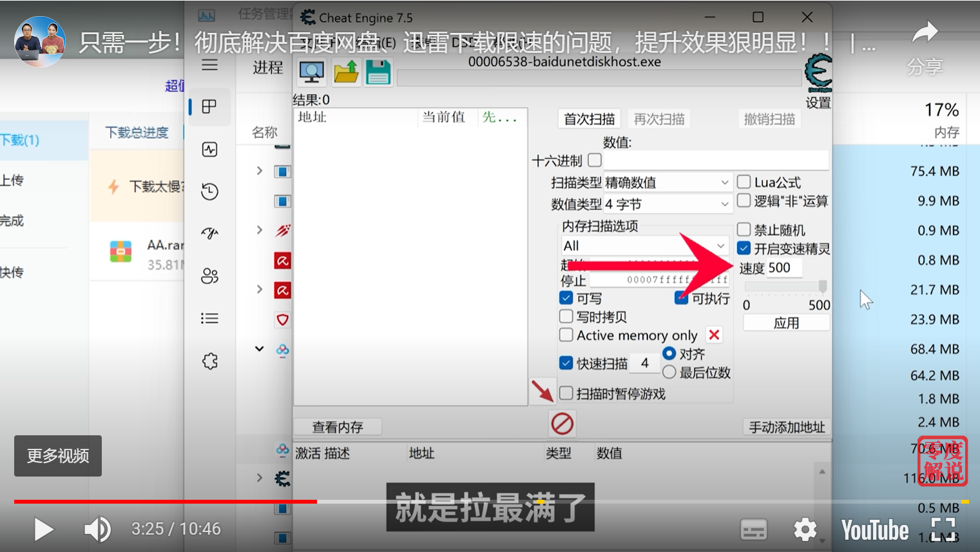Play the YouTube video
980x552 pixels.
(43, 529)
